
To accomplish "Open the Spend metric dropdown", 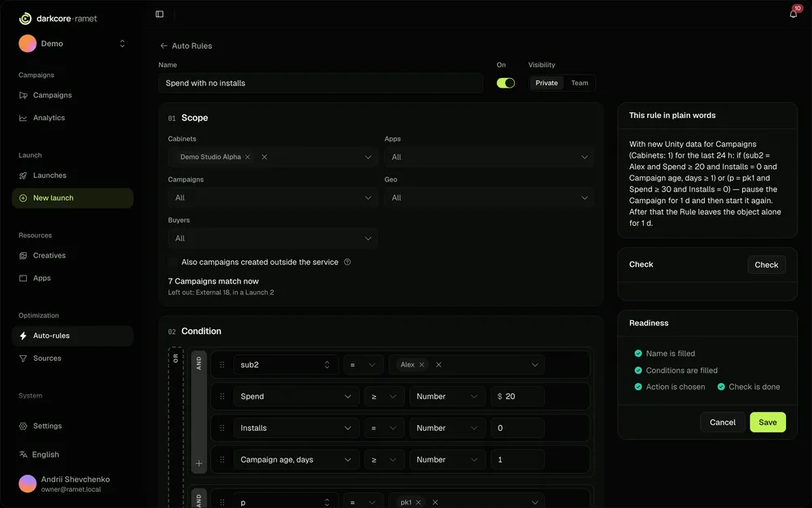I will [296, 397].
